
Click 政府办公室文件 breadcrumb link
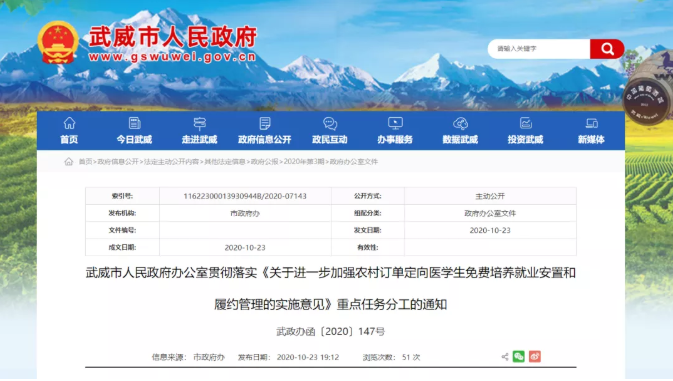[354, 162]
